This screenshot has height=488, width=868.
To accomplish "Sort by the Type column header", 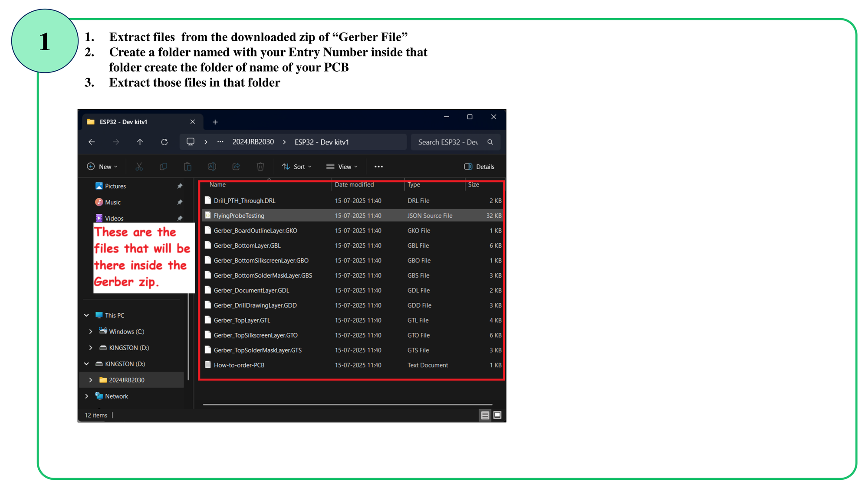I will [x=414, y=184].
